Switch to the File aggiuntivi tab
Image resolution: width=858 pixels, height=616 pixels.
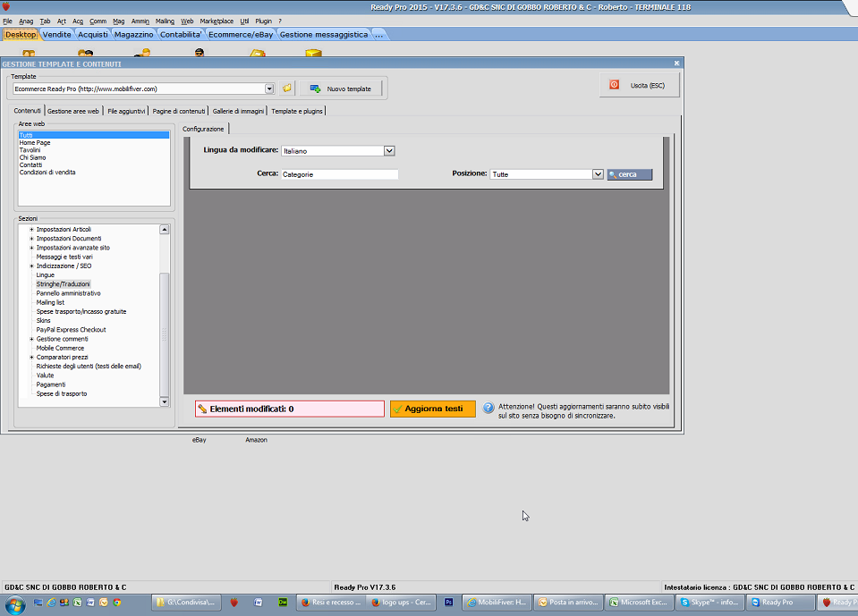click(126, 111)
